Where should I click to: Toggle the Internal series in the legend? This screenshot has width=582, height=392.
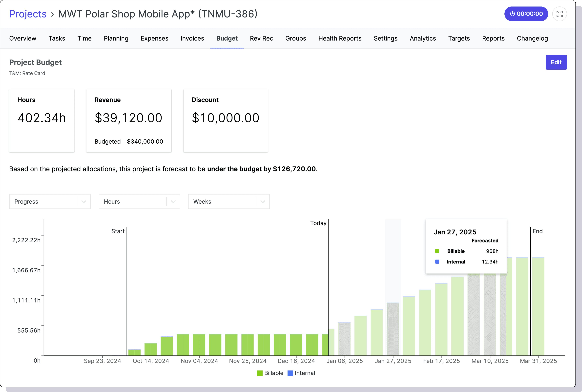[301, 373]
